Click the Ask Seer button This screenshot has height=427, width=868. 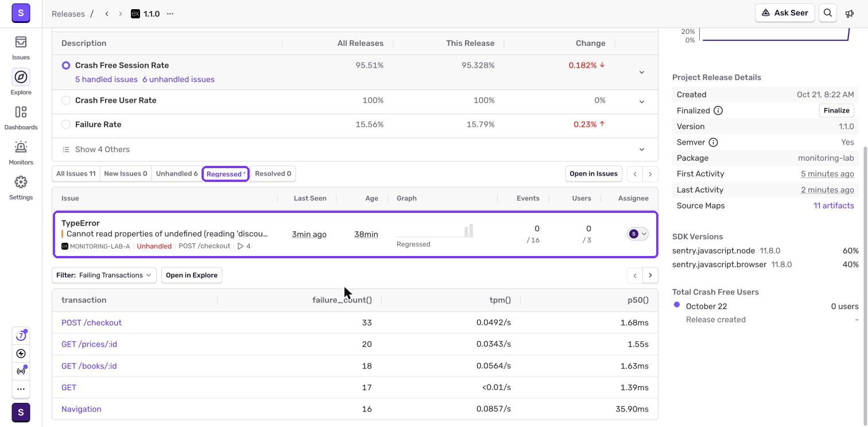(785, 13)
